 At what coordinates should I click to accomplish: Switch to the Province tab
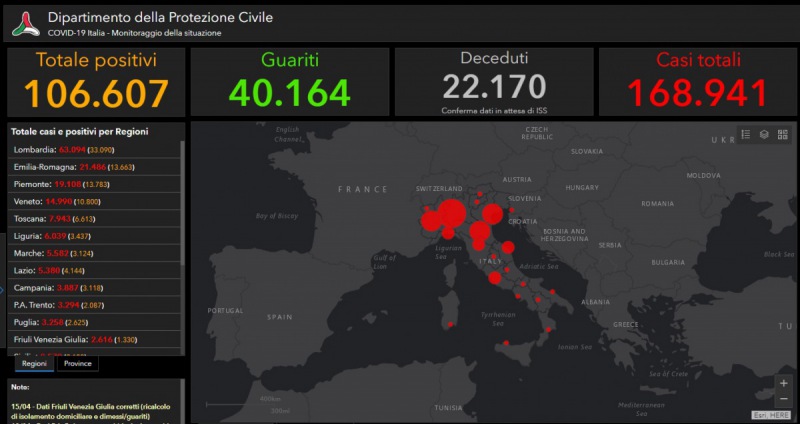(77, 364)
